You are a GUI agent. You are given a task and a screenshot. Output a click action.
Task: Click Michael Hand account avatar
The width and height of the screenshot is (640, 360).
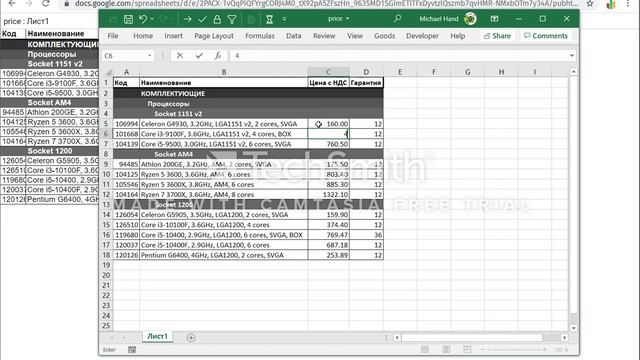470,19
